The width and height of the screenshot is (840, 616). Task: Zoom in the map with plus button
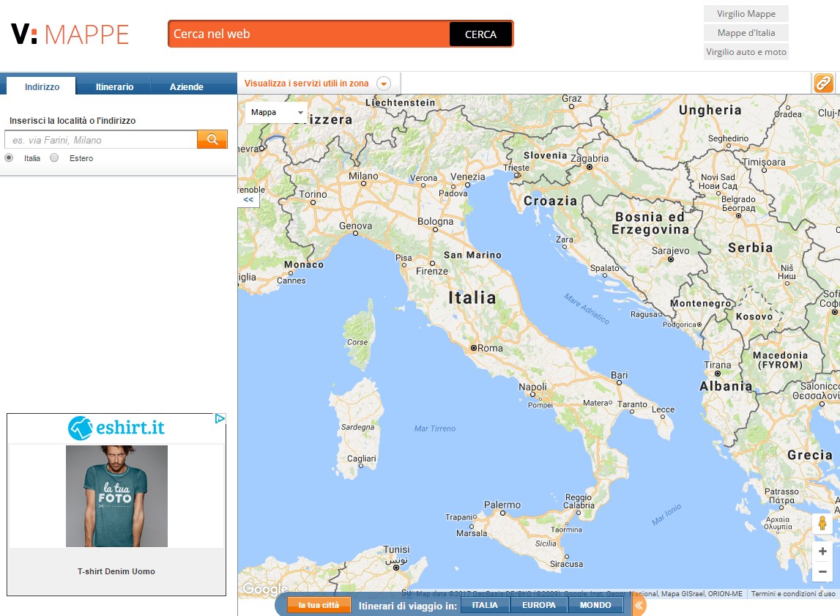(822, 551)
